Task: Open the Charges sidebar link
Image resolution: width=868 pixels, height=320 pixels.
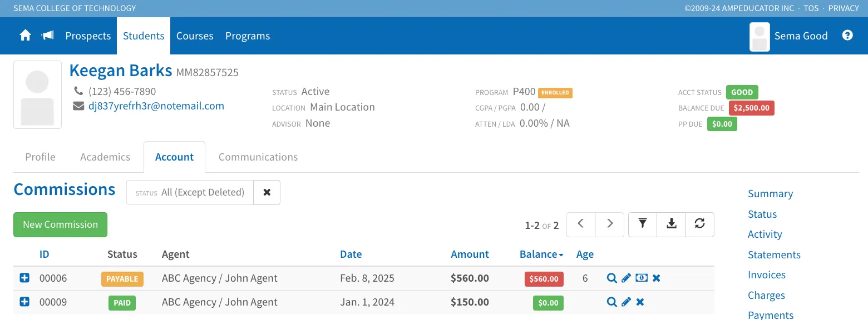Action: (x=766, y=295)
